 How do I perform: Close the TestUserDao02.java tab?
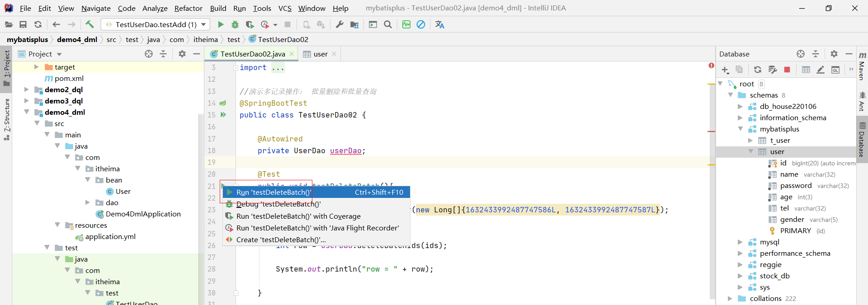pyautogui.click(x=292, y=54)
